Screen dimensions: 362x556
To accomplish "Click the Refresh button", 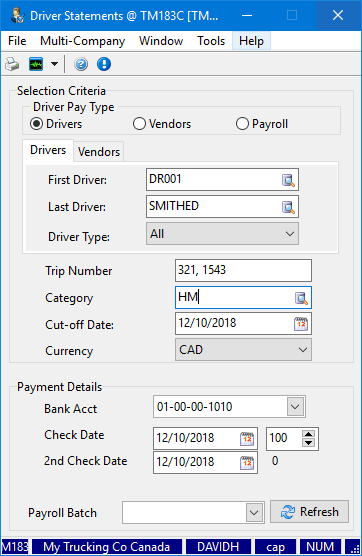I will tap(310, 512).
